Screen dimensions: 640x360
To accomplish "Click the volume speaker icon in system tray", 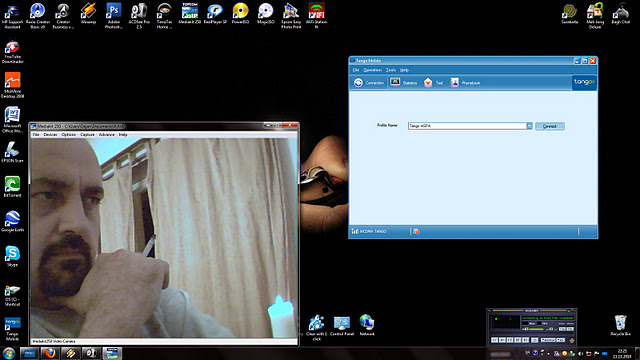I will 580,353.
